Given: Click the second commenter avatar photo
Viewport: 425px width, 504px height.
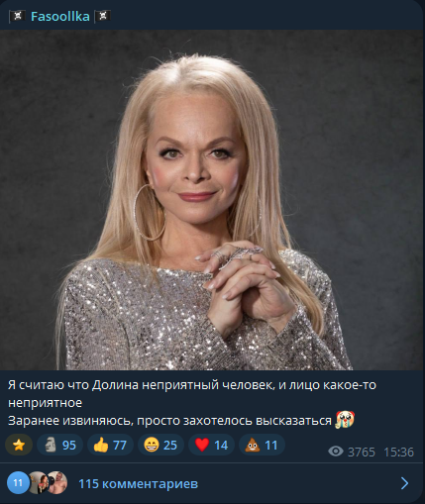Looking at the screenshot, I should pos(37,483).
